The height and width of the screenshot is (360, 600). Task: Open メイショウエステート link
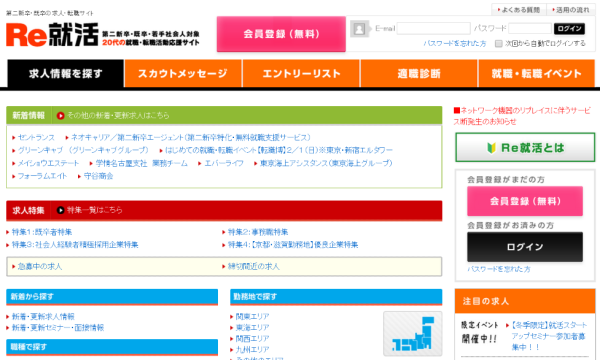tap(48, 163)
